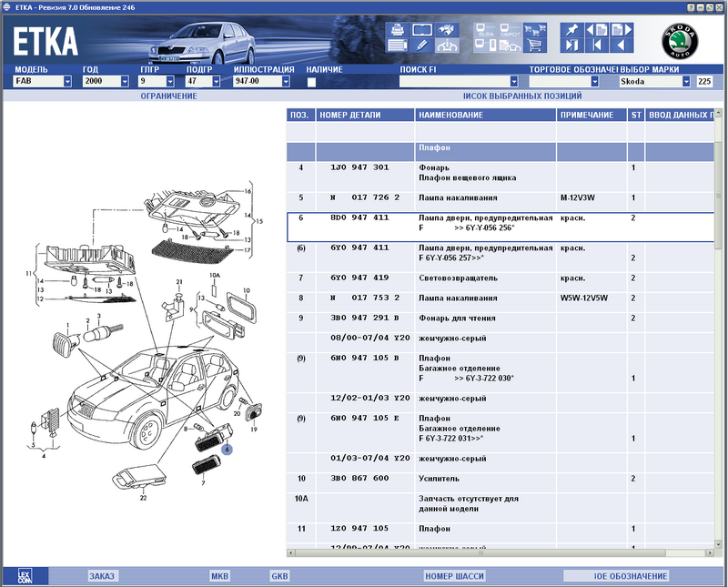Click the Плафон group header row
The image size is (728, 587).
[x=500, y=152]
